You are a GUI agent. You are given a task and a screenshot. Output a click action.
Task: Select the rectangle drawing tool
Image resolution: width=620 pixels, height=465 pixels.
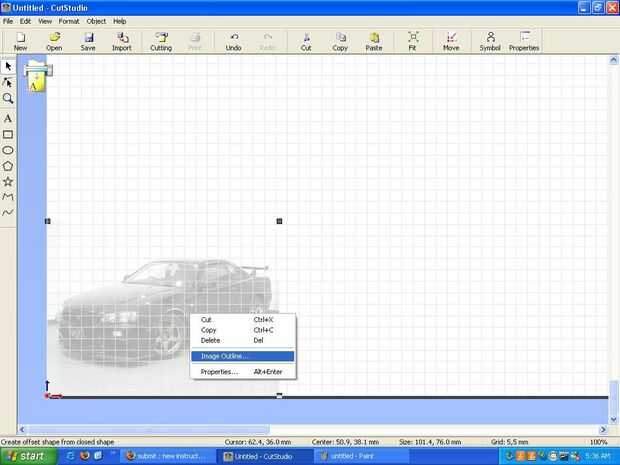tap(8, 134)
